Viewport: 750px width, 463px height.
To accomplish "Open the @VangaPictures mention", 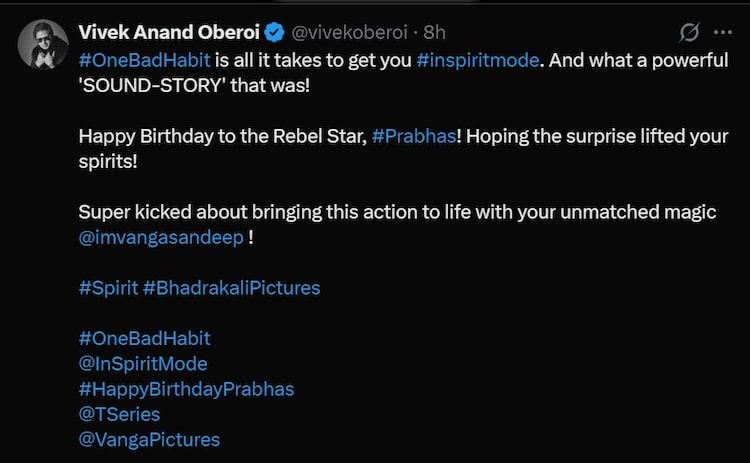I will tap(148, 439).
